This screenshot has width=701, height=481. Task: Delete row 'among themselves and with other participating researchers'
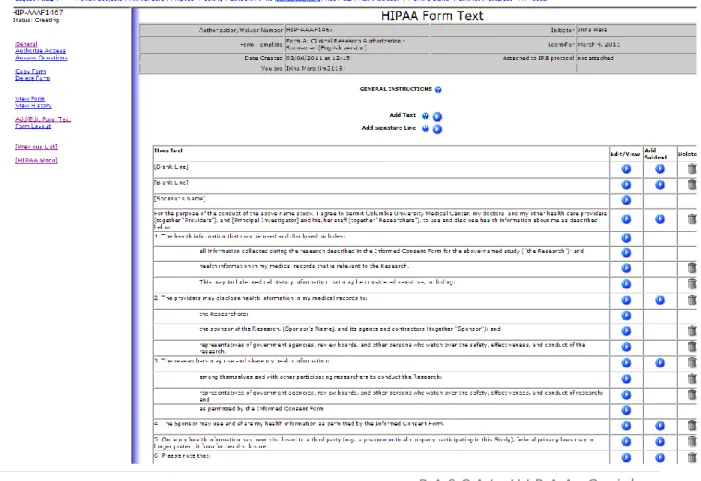click(692, 379)
